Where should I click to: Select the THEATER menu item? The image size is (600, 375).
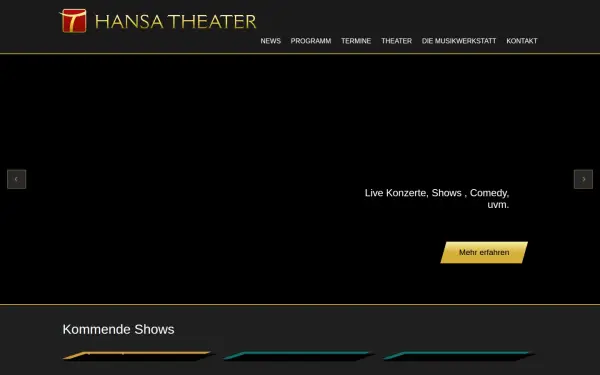pos(396,41)
